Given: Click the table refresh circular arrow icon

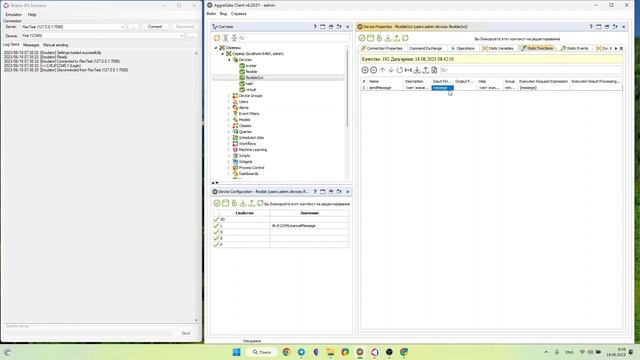Looking at the screenshot, I should [x=400, y=70].
